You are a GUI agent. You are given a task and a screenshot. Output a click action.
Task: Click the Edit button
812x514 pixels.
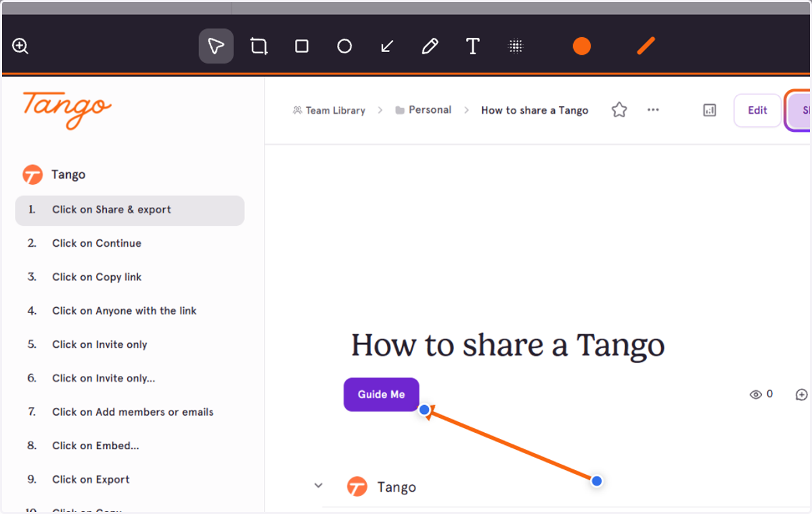click(x=758, y=110)
